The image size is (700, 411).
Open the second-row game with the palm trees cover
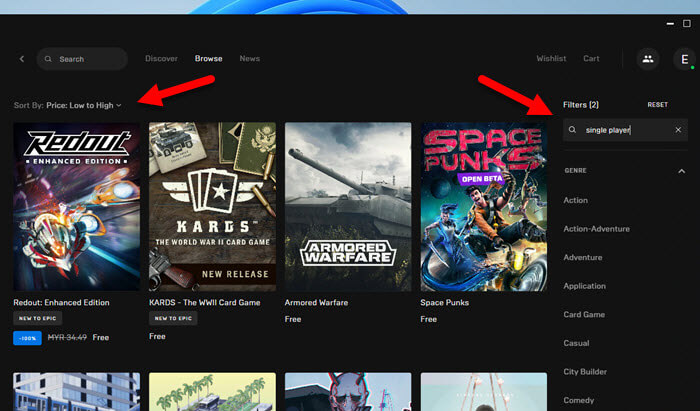(212, 392)
